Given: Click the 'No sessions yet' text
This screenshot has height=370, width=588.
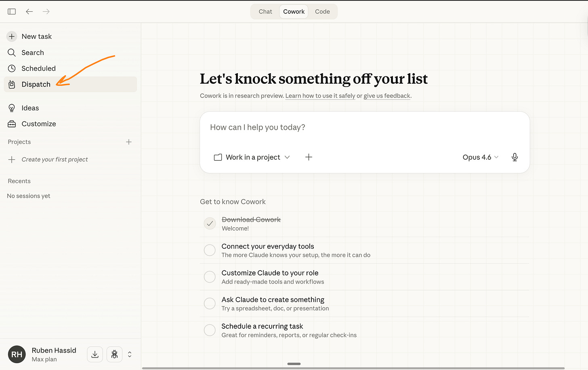Looking at the screenshot, I should pyautogui.click(x=29, y=196).
